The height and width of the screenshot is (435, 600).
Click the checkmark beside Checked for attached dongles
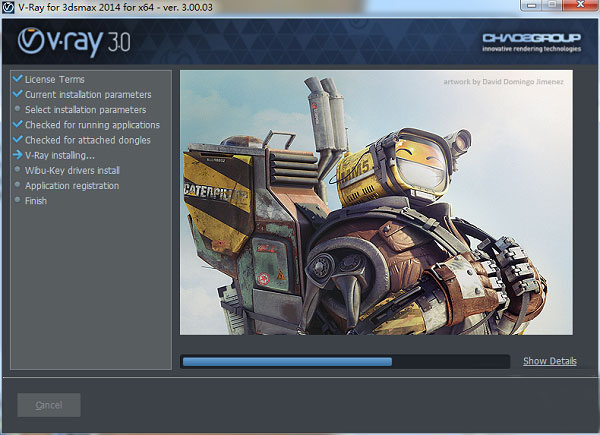[x=18, y=139]
